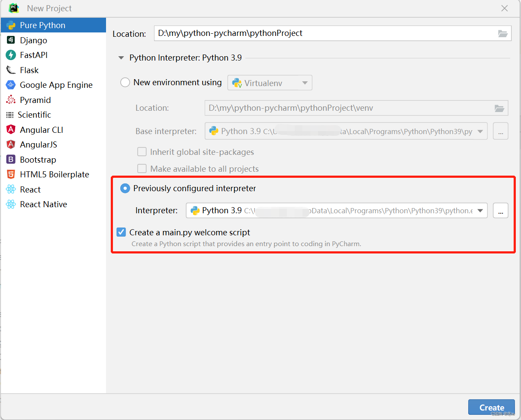The height and width of the screenshot is (420, 521).
Task: Click ellipsis button next to Interpreter
Action: (501, 211)
